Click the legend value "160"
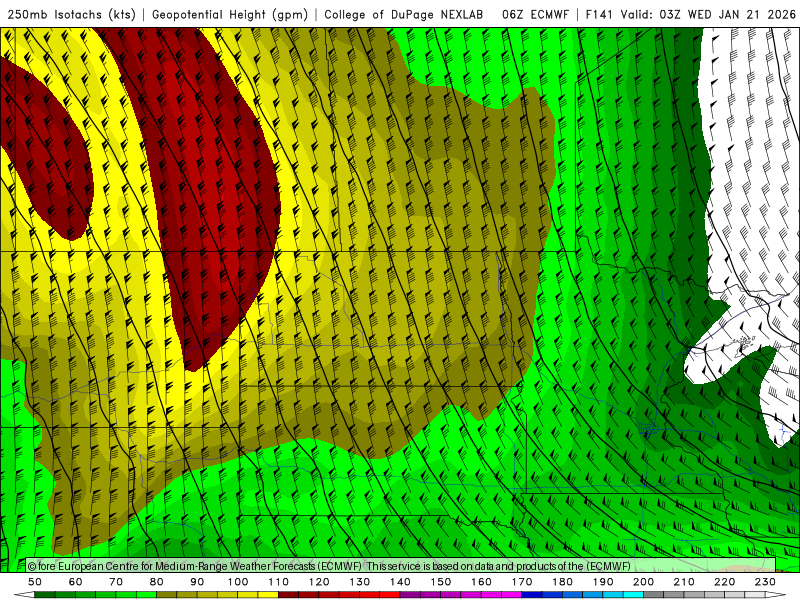 coord(481,582)
